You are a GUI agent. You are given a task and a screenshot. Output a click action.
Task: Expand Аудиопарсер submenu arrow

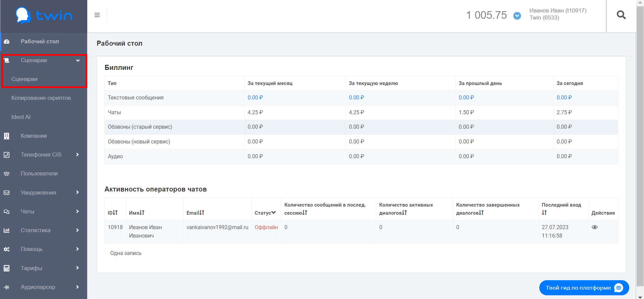tap(78, 287)
